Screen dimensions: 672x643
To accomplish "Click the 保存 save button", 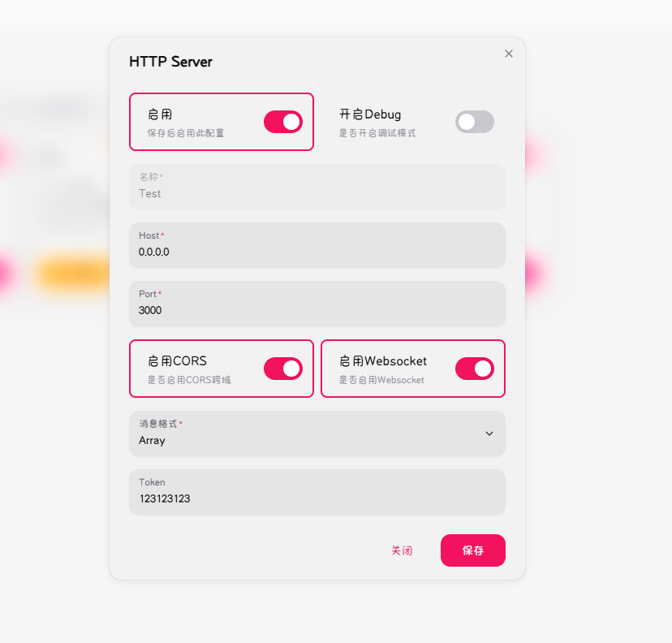I will [472, 550].
